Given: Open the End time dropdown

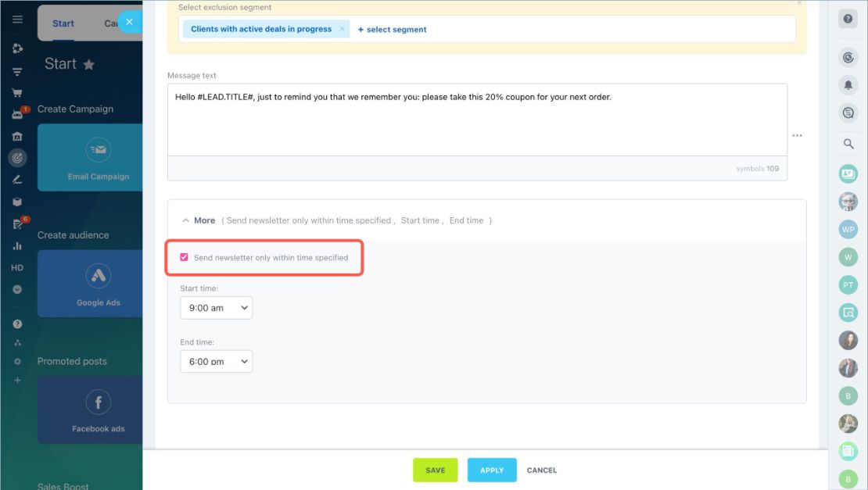Looking at the screenshot, I should (x=216, y=361).
